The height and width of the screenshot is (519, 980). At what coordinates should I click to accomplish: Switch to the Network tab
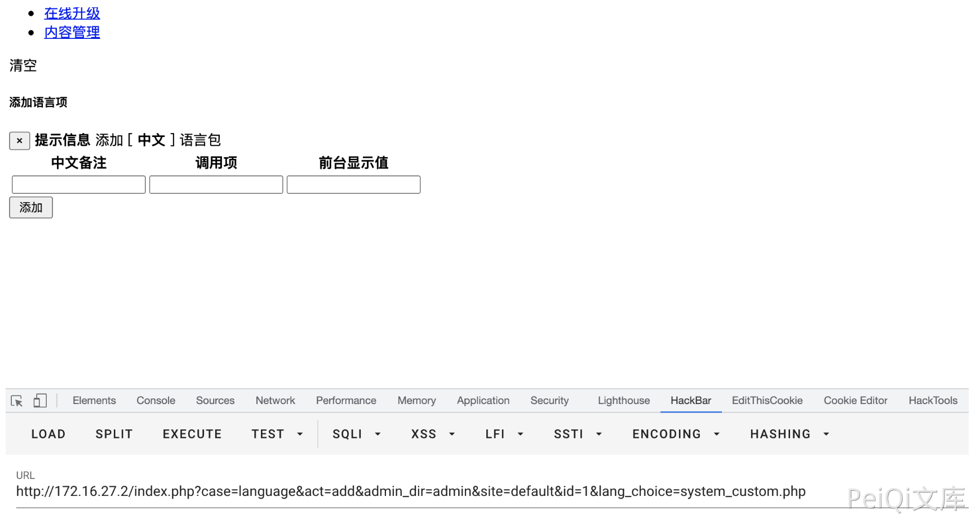click(x=275, y=401)
